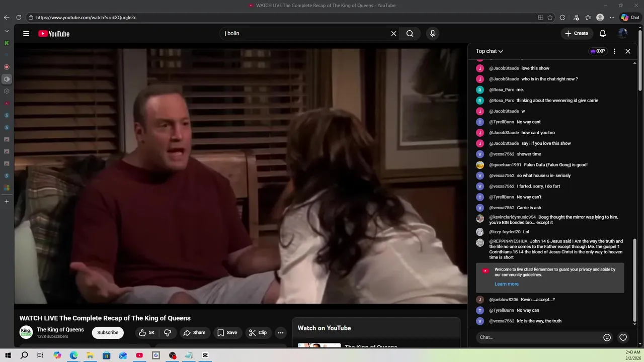The width and height of the screenshot is (644, 362).
Task: Subscribe to The King of Queens
Action: point(108,332)
